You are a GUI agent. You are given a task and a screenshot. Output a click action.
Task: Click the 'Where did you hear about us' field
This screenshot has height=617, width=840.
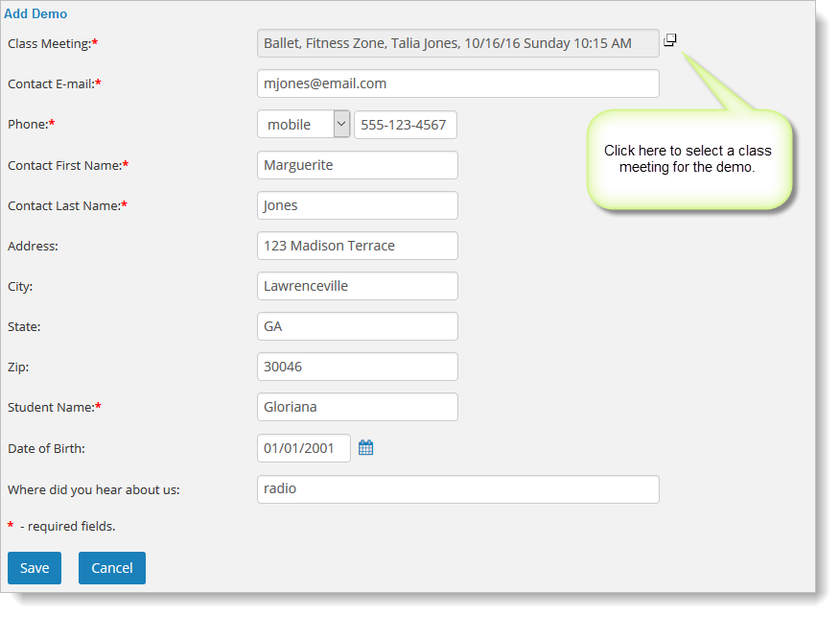457,489
